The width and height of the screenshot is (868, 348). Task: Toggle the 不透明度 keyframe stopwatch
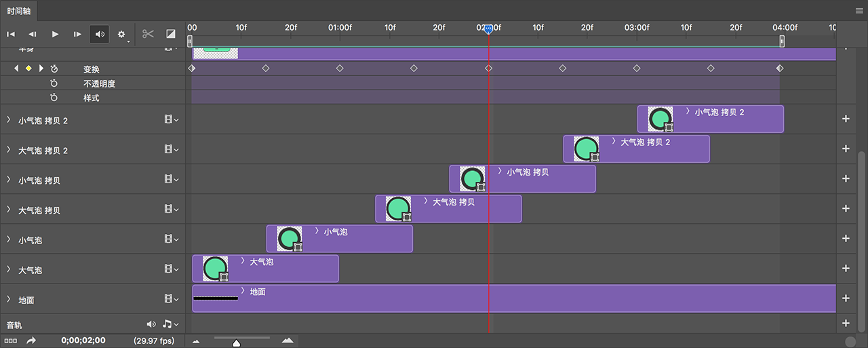click(54, 83)
